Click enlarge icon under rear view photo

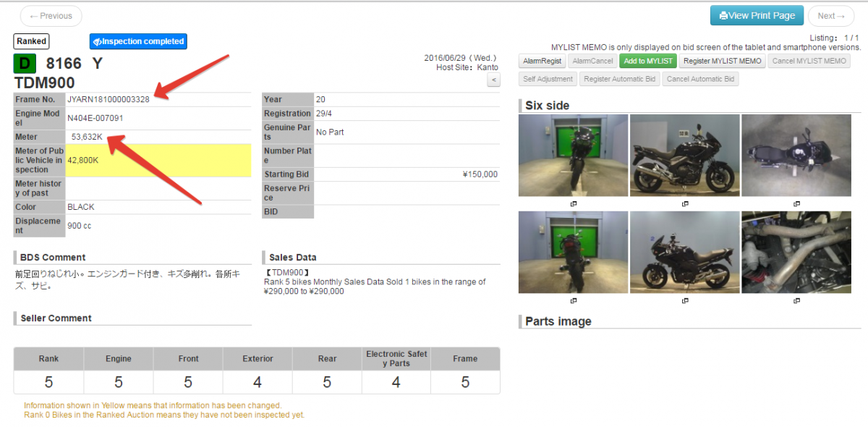click(574, 301)
